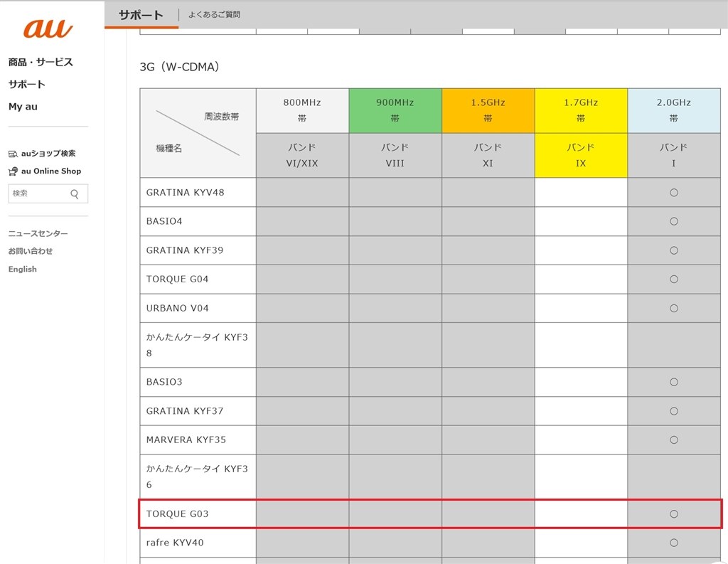Click the 3G (W-CDMA) heading

(x=179, y=67)
